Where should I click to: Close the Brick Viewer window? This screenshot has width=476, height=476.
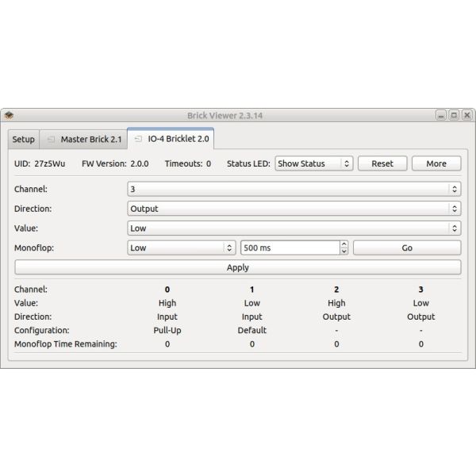pyautogui.click(x=467, y=115)
